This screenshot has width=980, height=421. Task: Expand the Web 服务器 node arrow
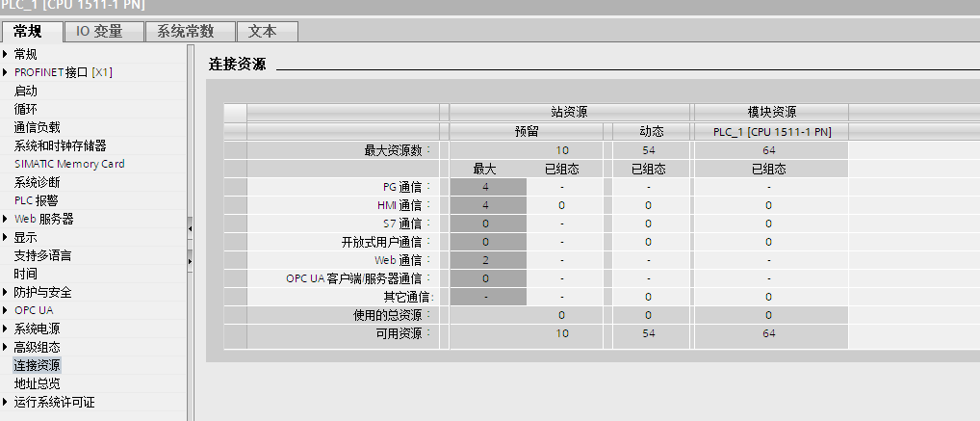6,219
